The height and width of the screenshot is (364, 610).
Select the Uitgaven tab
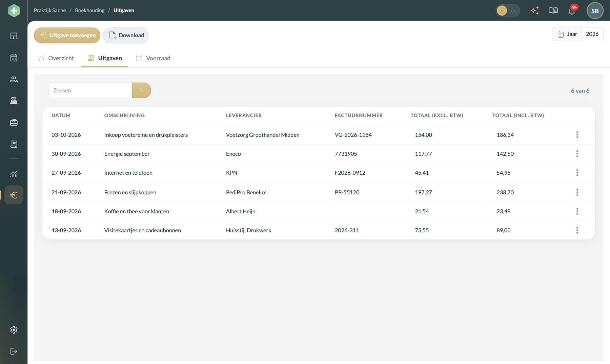[104, 58]
